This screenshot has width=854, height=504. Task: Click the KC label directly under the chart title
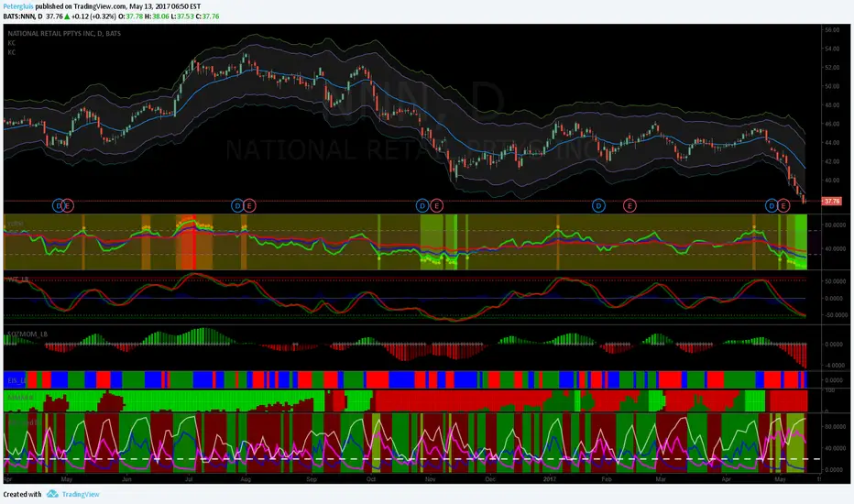click(11, 43)
